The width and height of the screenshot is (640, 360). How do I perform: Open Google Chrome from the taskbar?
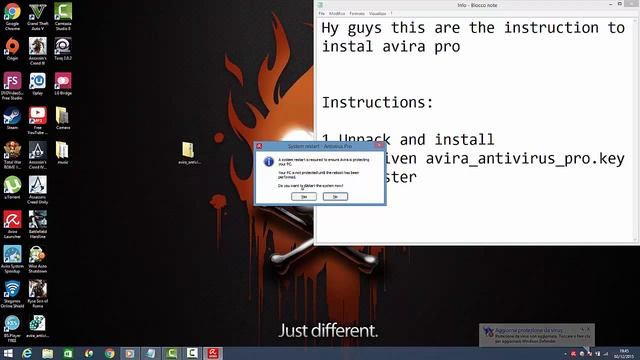pyautogui.click(x=109, y=353)
